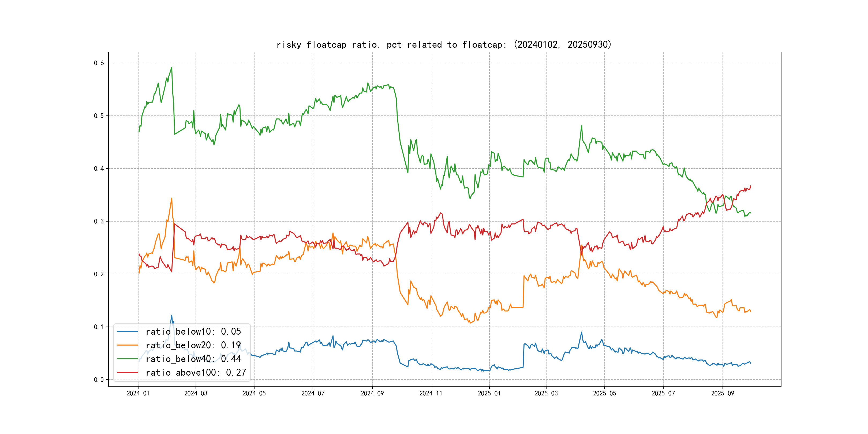The image size is (868, 434).
Task: Click the 2024-09 x-axis tick label
Action: click(x=372, y=394)
